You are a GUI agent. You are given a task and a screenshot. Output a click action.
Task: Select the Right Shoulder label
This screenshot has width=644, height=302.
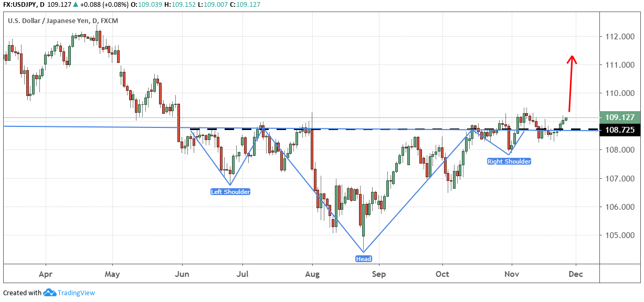tap(509, 161)
